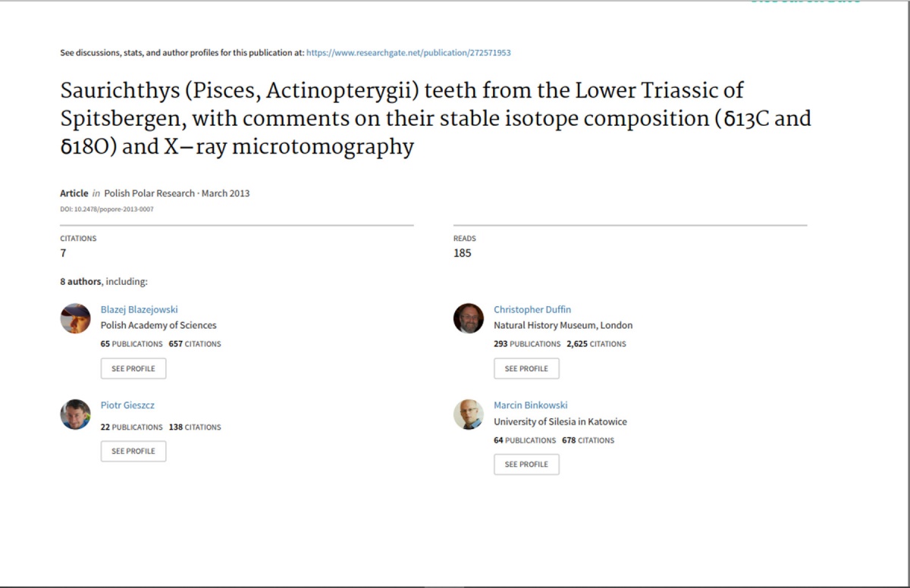This screenshot has height=588, width=910.
Task: Open Blazej Blazejowski author name link
Action: [140, 309]
